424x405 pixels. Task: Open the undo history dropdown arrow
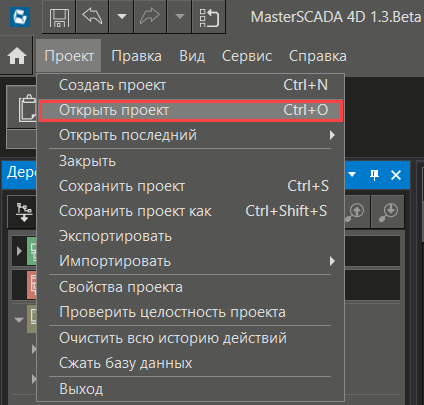coord(122,16)
